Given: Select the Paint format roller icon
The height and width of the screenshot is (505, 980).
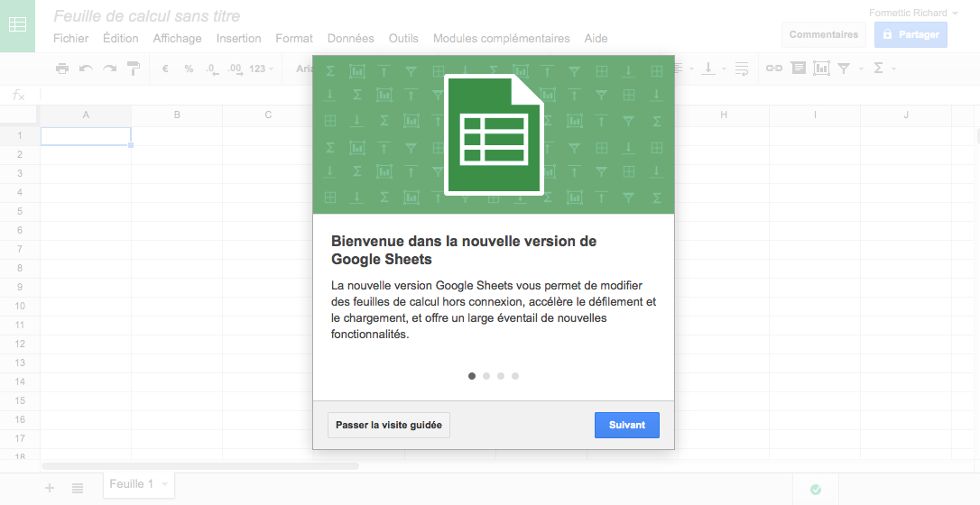Looking at the screenshot, I should 134,69.
